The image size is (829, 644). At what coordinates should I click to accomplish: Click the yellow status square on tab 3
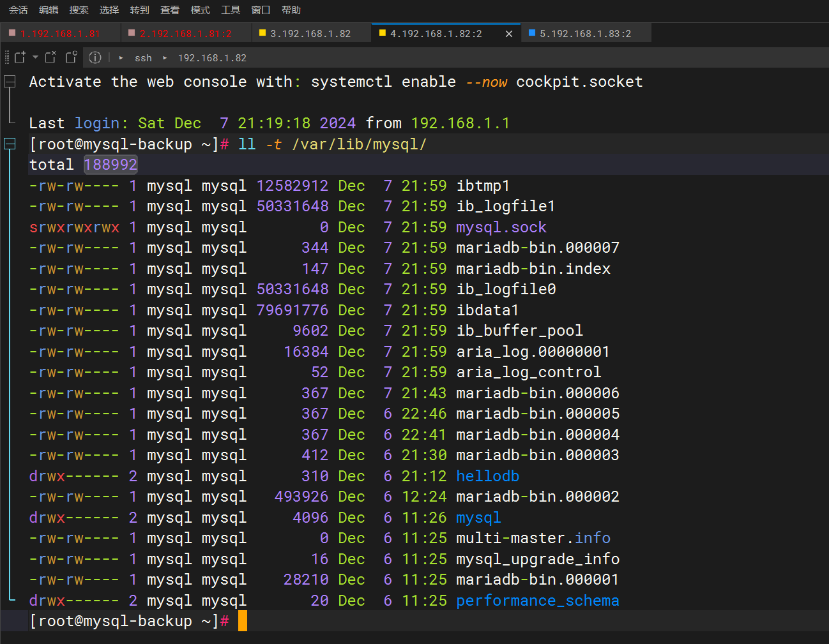pyautogui.click(x=262, y=33)
